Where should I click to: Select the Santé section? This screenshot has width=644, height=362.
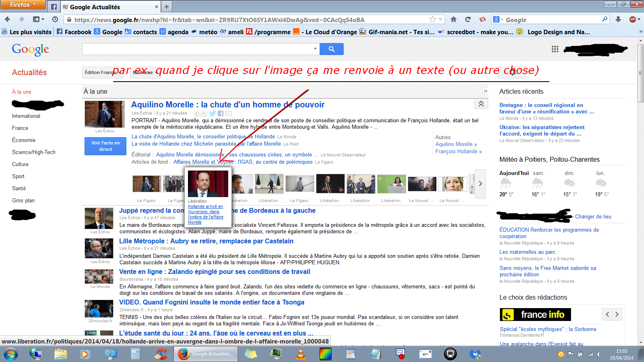coord(19,188)
